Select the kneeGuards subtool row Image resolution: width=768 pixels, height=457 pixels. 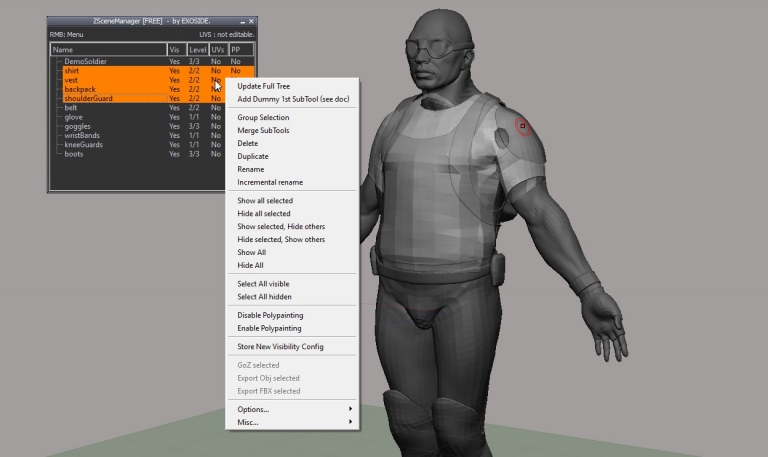(83, 145)
